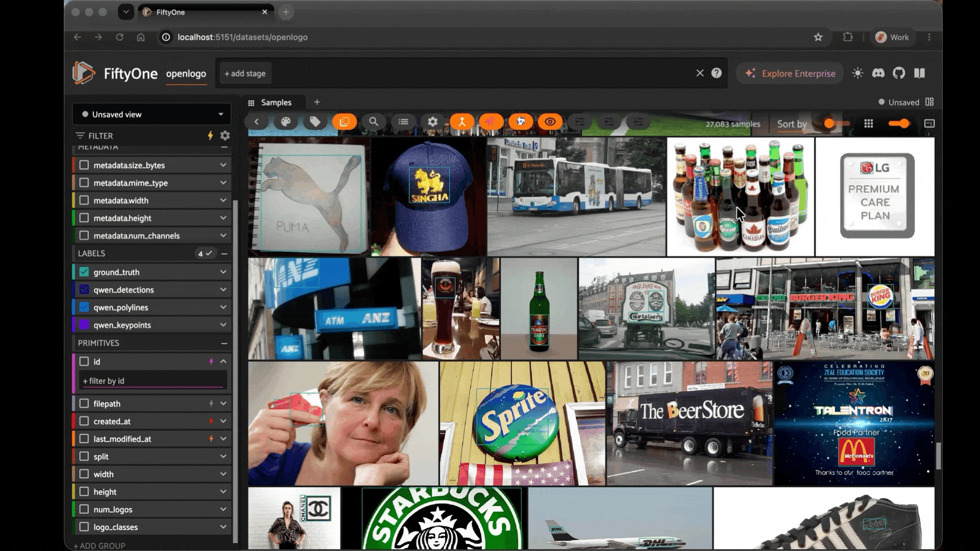Expand the created_at filter chevron
This screenshot has width=980, height=551.
[x=223, y=421]
